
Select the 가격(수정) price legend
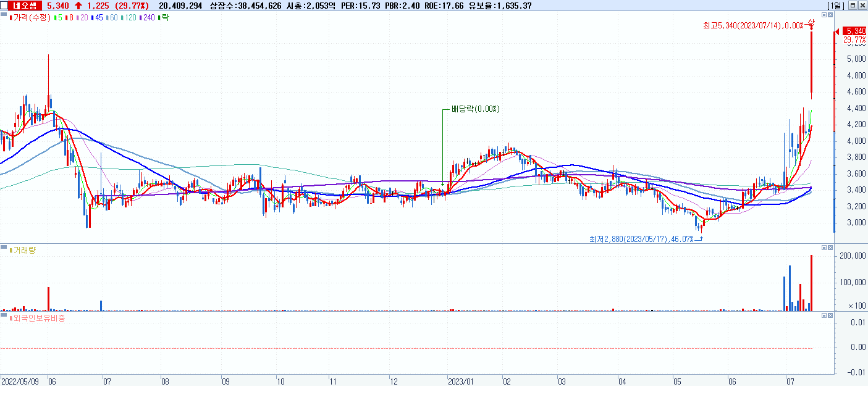[30, 17]
